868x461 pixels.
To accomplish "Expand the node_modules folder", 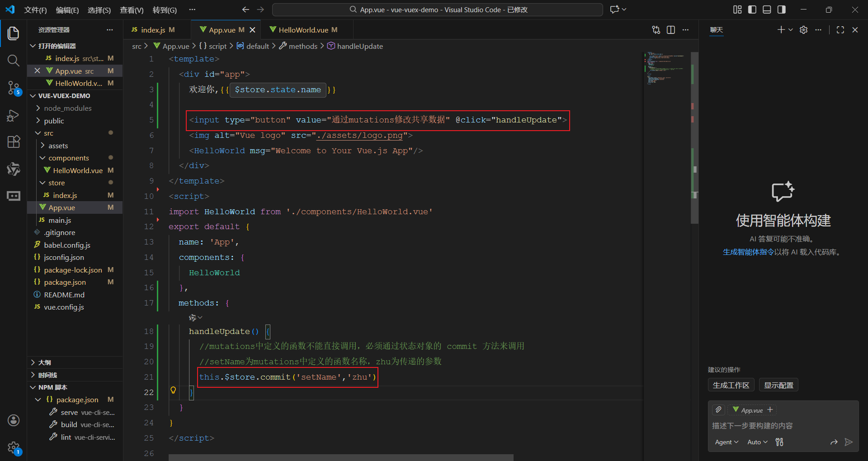I will (67, 108).
